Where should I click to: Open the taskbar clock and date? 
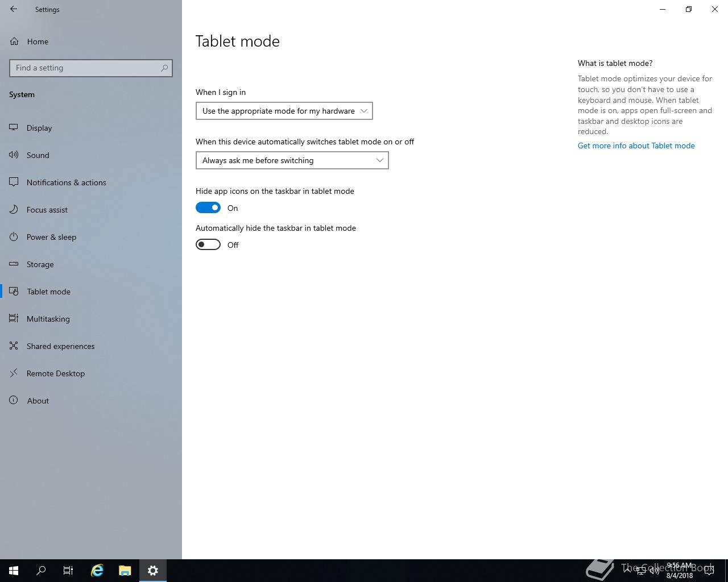pyautogui.click(x=680, y=571)
